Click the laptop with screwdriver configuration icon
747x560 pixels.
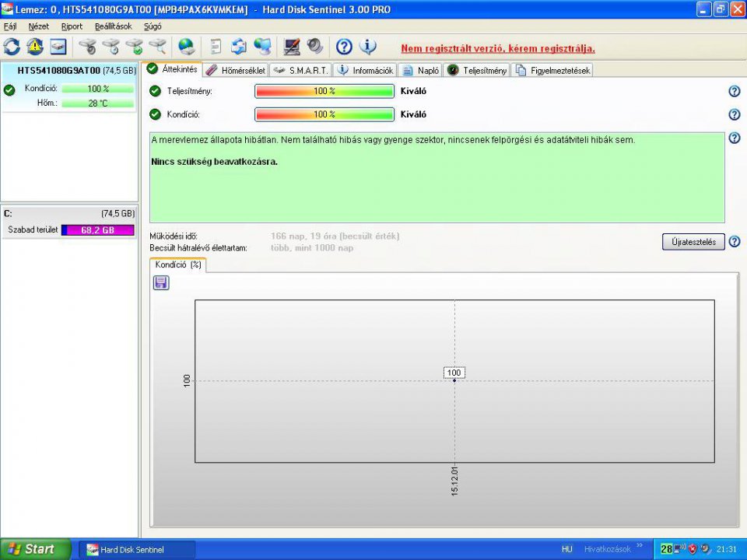(292, 47)
